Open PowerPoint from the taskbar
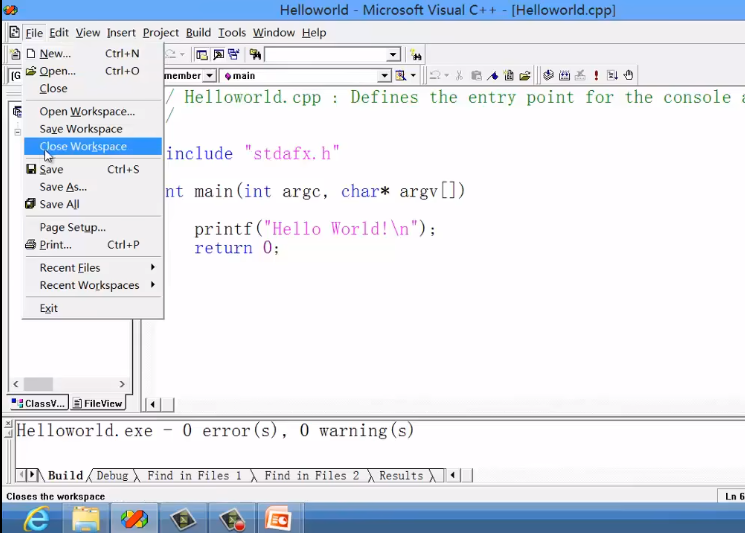The image size is (745, 533). tap(277, 519)
